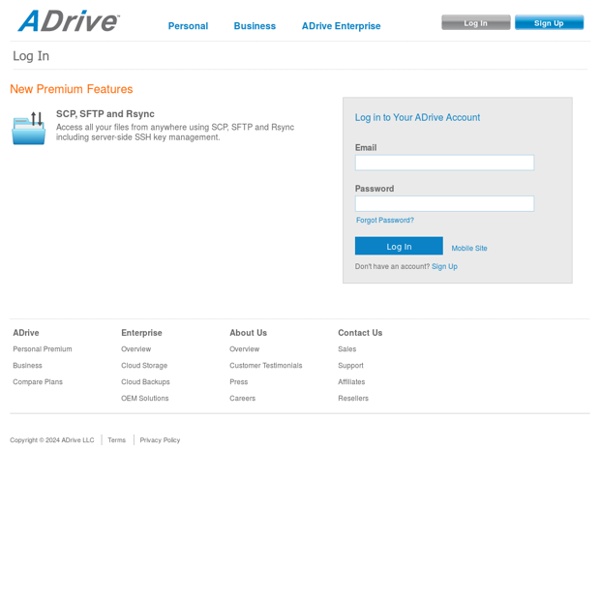Screen dimensions: 600x600
Task: Open the Business menu tab
Action: click(x=254, y=26)
